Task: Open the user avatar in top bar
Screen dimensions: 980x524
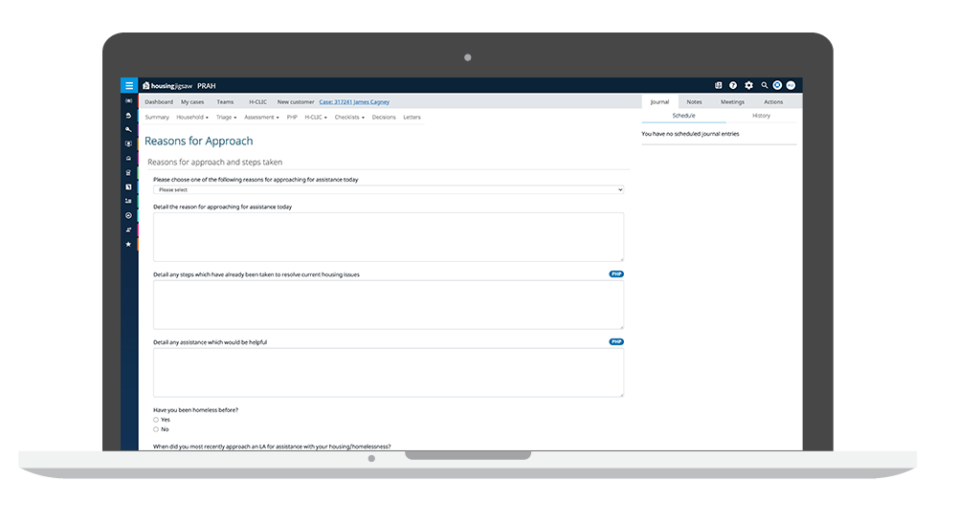Action: tap(791, 86)
